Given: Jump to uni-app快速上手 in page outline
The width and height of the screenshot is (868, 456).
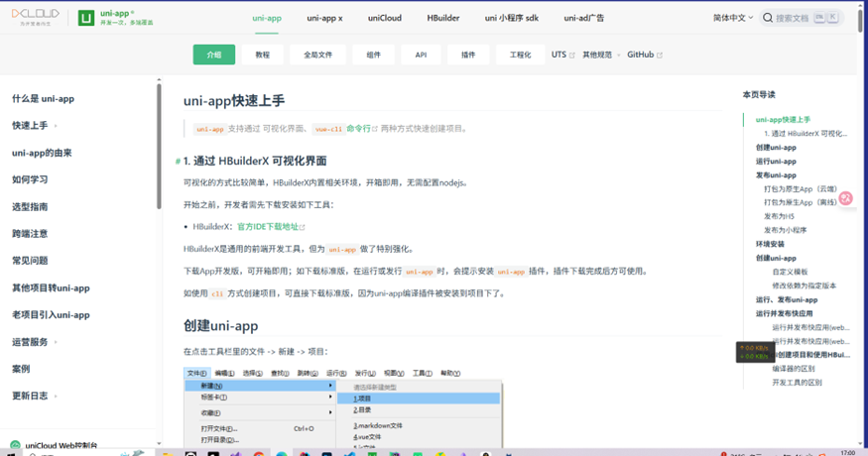Looking at the screenshot, I should (x=783, y=120).
